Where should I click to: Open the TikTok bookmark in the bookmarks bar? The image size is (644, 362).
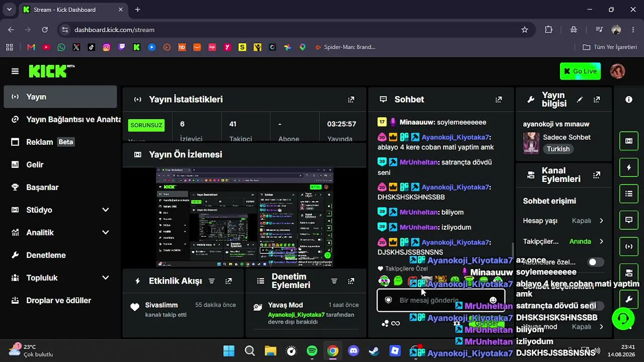(x=91, y=47)
